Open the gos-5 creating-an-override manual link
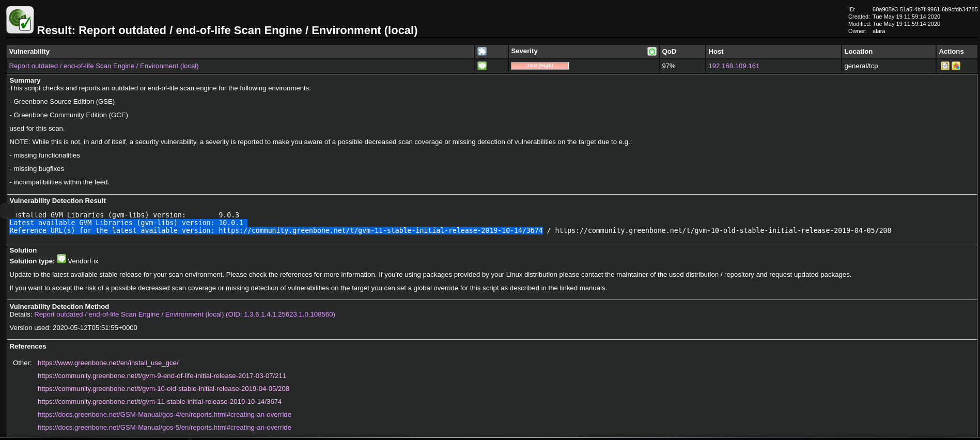This screenshot has height=440, width=980. (164, 428)
